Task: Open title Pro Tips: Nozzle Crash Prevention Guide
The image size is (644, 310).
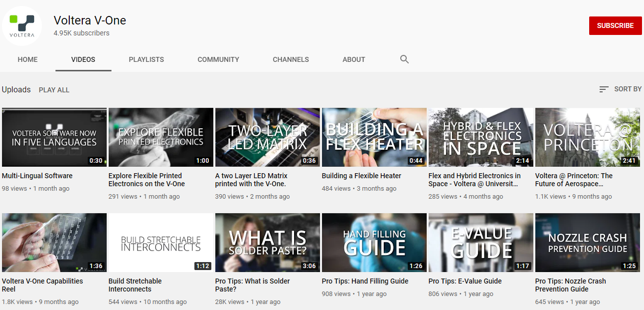Action: [x=571, y=285]
